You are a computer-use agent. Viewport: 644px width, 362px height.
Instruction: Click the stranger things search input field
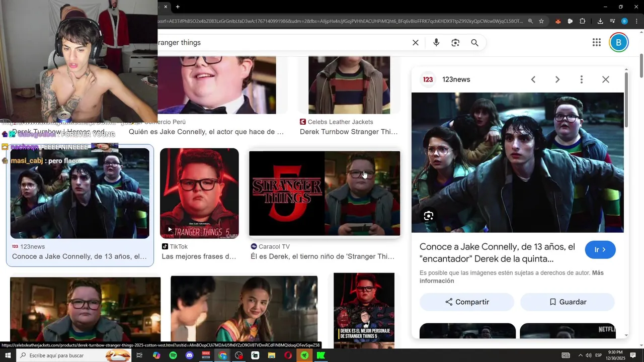point(282,43)
